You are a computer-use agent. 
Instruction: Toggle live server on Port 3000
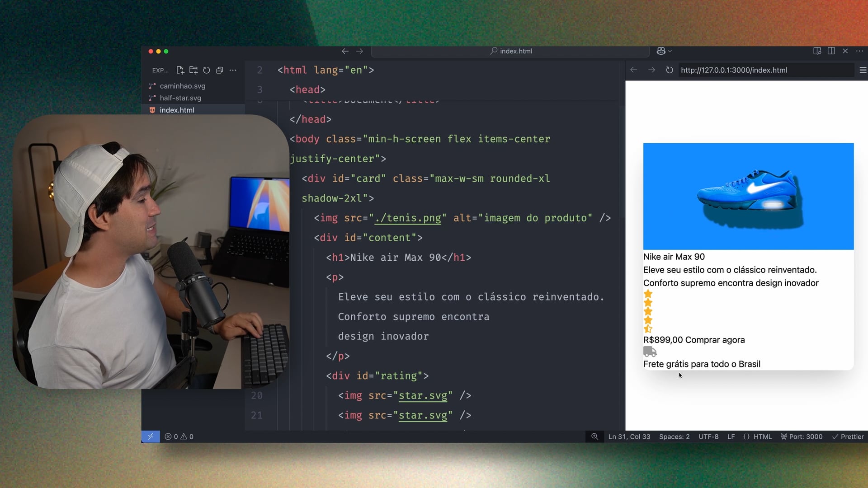click(x=802, y=436)
